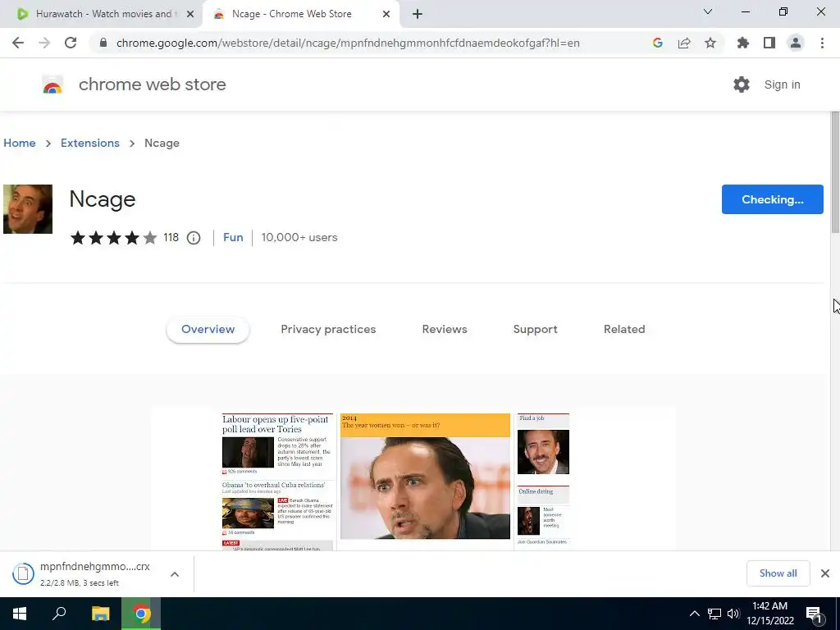Viewport: 840px width, 630px height.
Task: Click the browser forward arrow
Action: 44,43
